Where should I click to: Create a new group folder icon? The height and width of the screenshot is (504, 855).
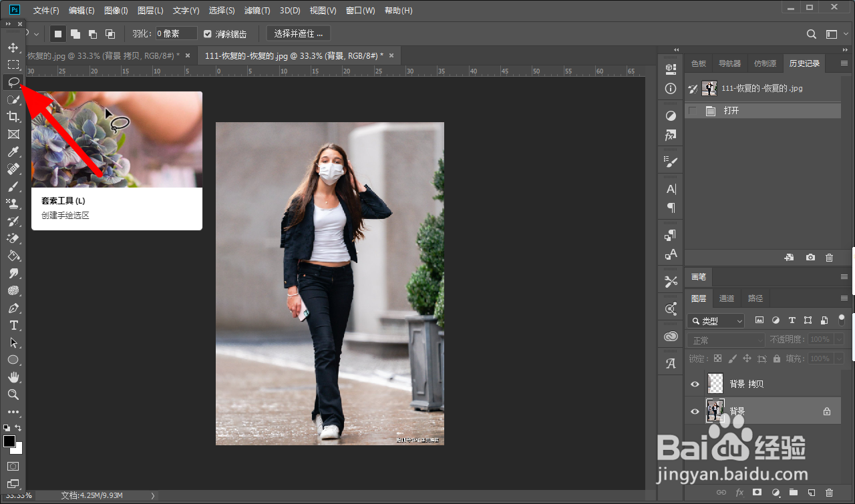[793, 492]
